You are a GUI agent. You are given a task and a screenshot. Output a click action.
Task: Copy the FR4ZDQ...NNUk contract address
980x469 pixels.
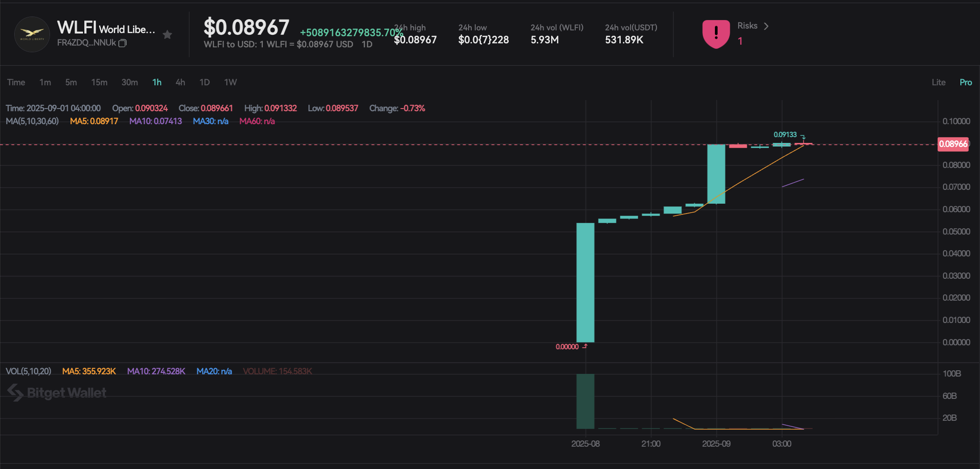(123, 43)
